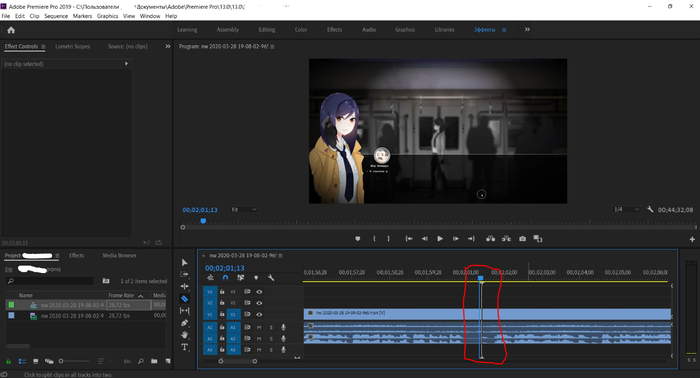This screenshot has height=378, width=700.
Task: Select the Selection tool arrow
Action: (x=184, y=262)
